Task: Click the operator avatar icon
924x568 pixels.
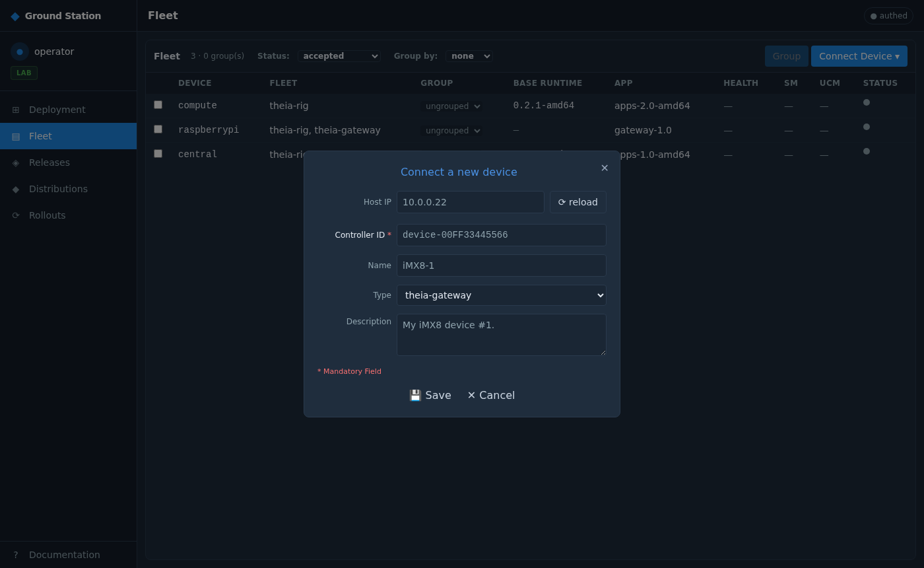Action: [20, 52]
